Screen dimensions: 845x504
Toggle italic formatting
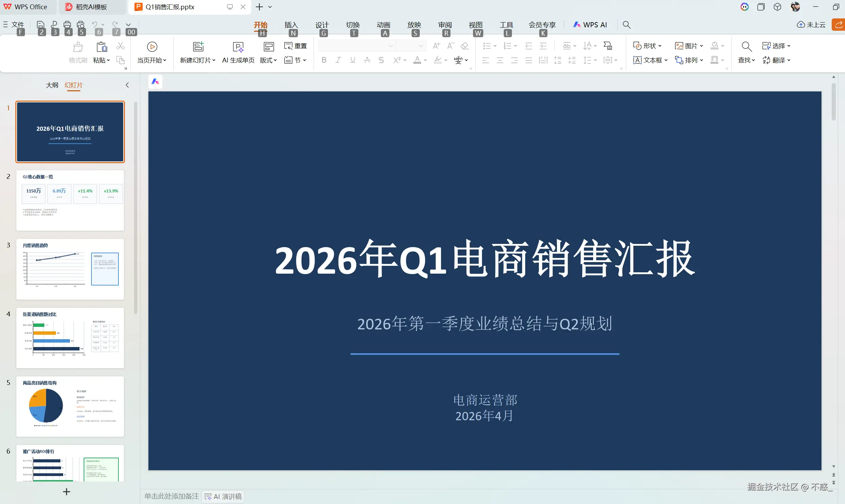click(x=338, y=60)
